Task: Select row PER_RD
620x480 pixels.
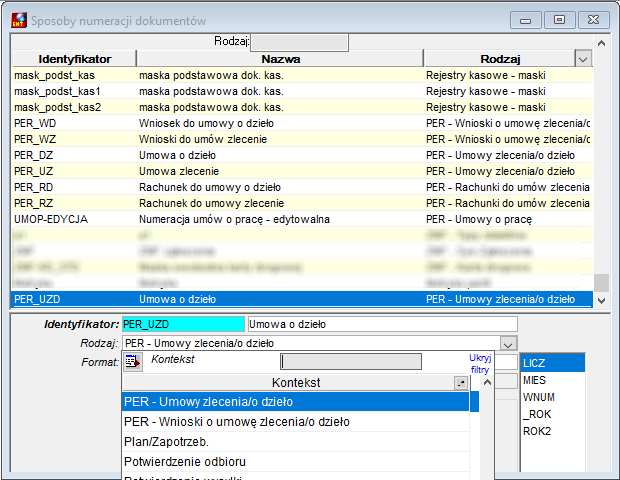Action: point(302,187)
